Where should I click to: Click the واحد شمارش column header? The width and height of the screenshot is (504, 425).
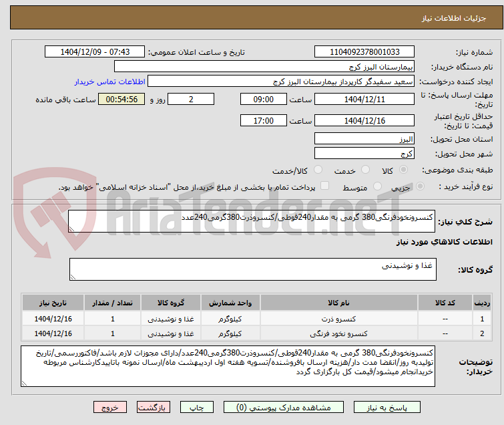click(x=230, y=303)
